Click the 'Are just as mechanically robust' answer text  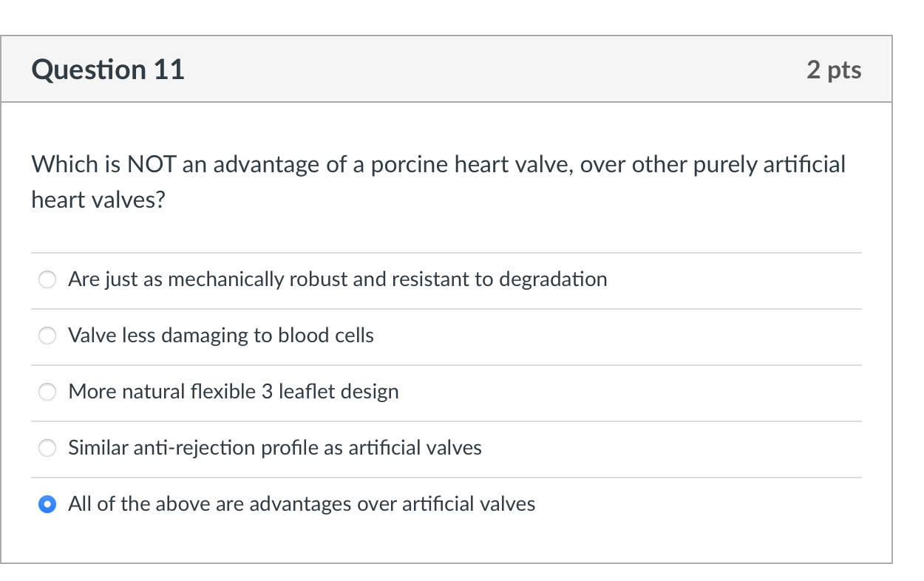[337, 279]
